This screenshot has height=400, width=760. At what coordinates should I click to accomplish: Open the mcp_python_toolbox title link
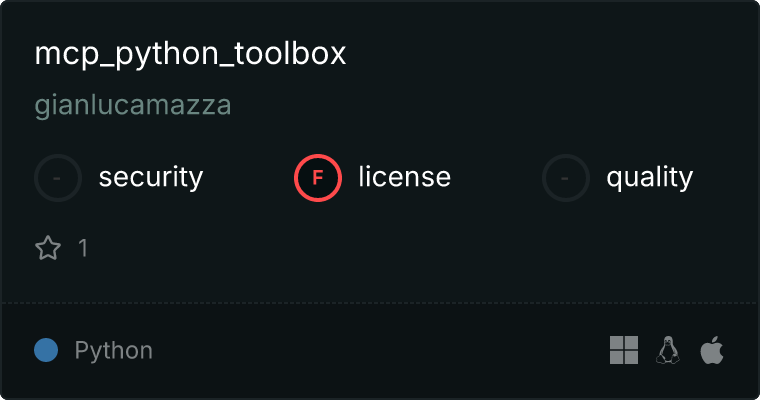click(x=190, y=55)
